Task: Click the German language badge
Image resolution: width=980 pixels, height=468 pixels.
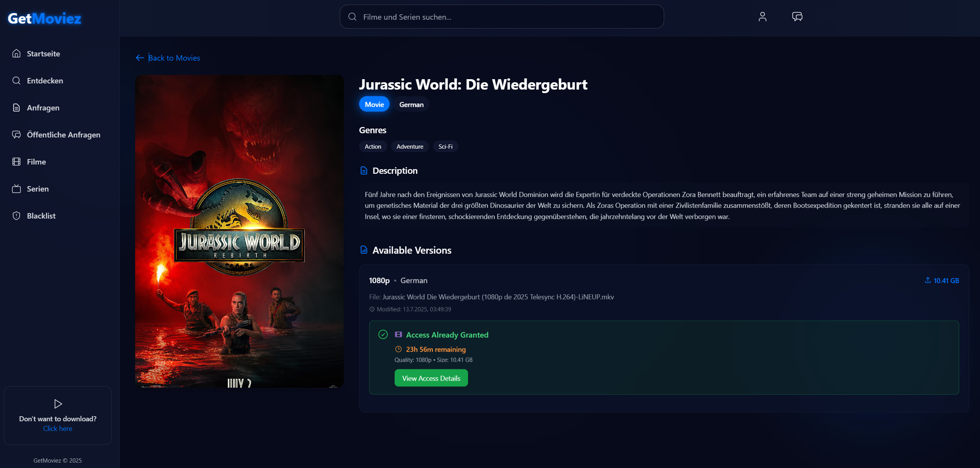Action: tap(411, 104)
